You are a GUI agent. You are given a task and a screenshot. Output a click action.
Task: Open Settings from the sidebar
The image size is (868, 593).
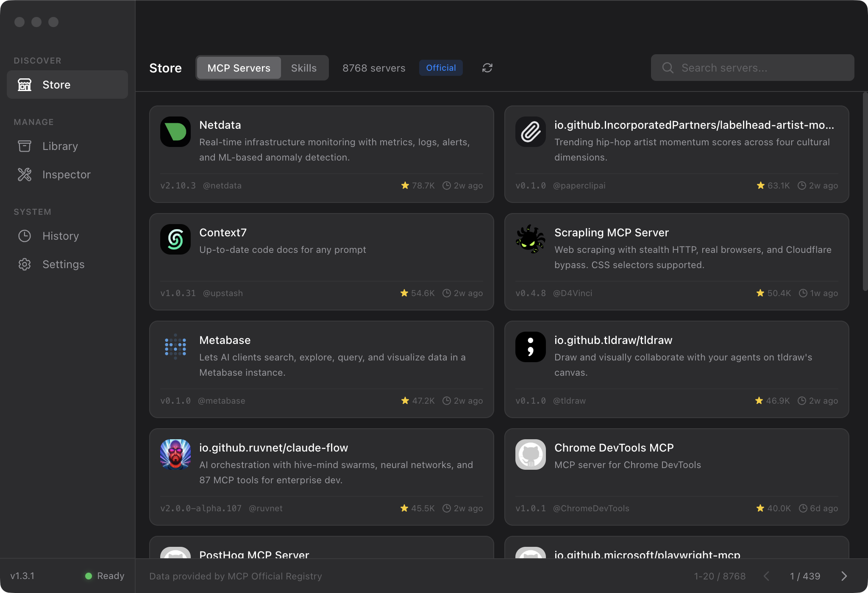pyautogui.click(x=67, y=264)
